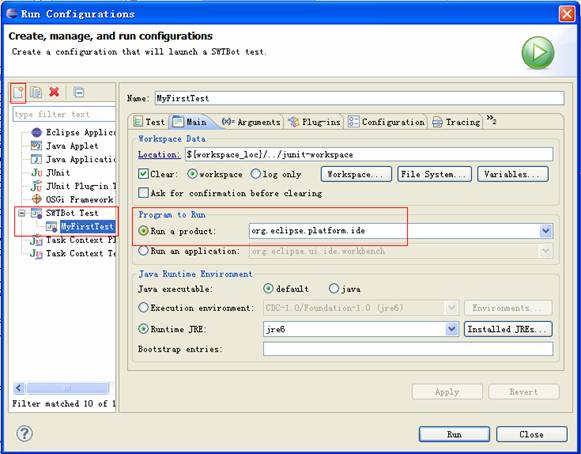The height and width of the screenshot is (454, 581).
Task: Show more tabs via chevron overflow
Action: point(491,119)
